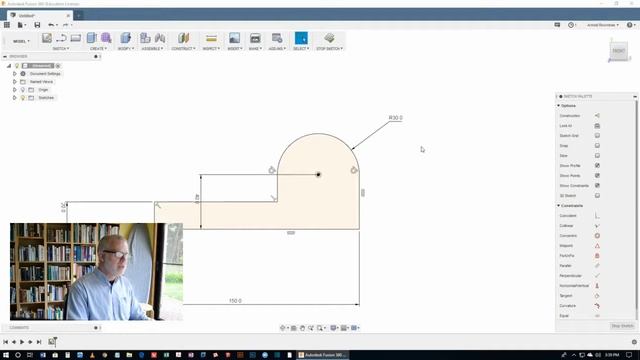The width and height of the screenshot is (640, 360).
Task: Click the Save icon
Action: [x=37, y=25]
